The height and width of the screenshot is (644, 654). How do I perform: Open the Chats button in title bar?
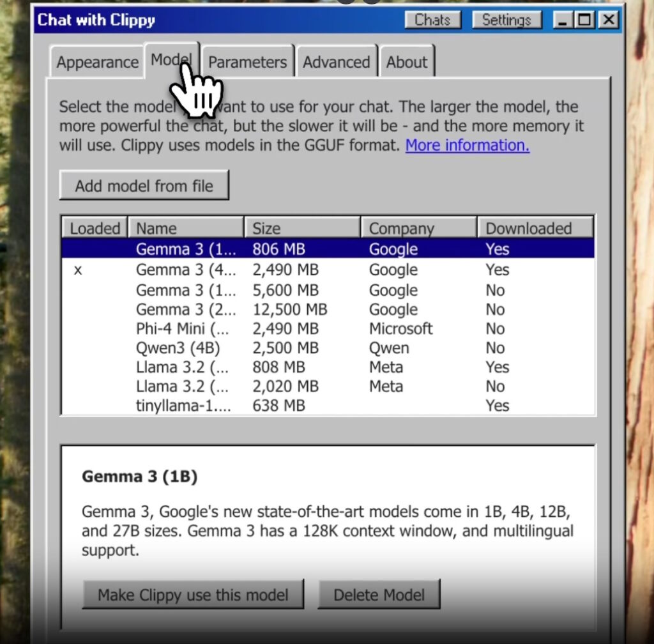(432, 20)
